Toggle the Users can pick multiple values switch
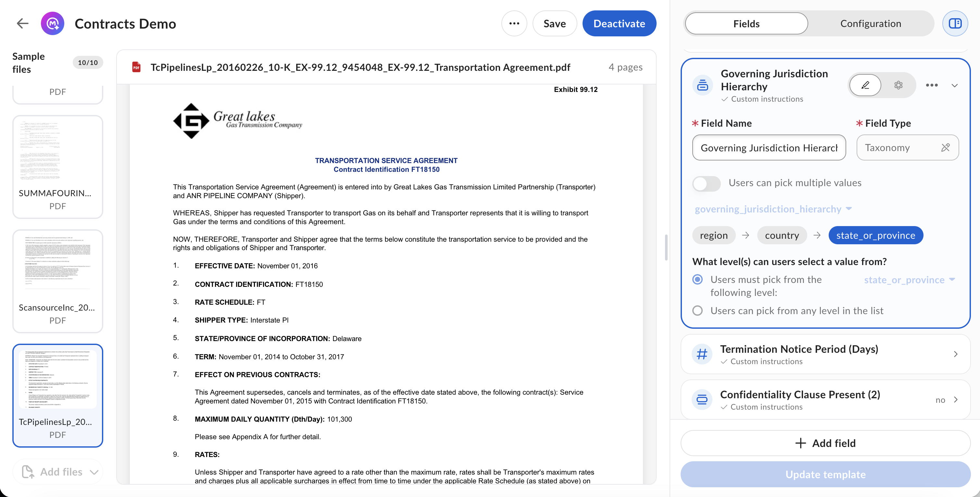This screenshot has height=497, width=980. point(707,184)
